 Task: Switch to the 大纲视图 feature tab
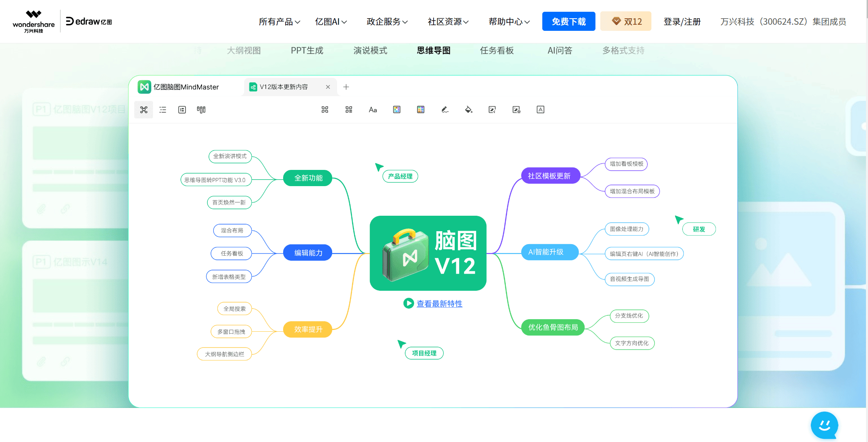[x=244, y=51]
